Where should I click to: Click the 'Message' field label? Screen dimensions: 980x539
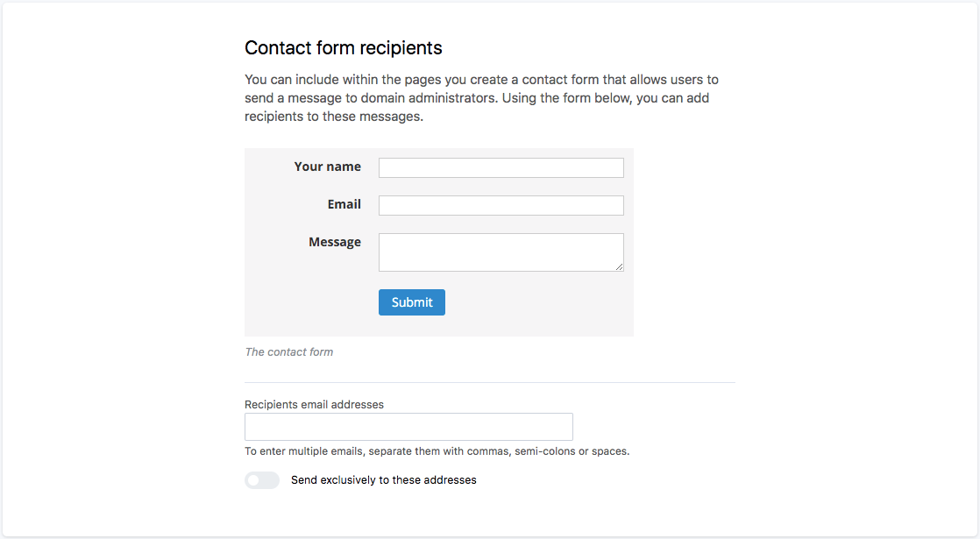pyautogui.click(x=335, y=242)
